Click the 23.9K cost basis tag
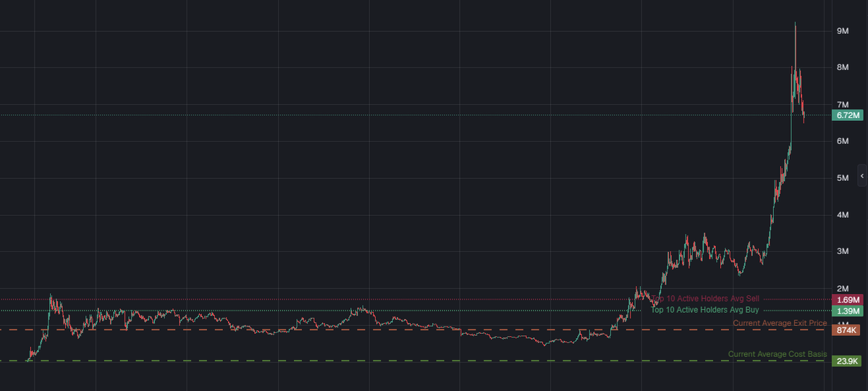 [847, 361]
